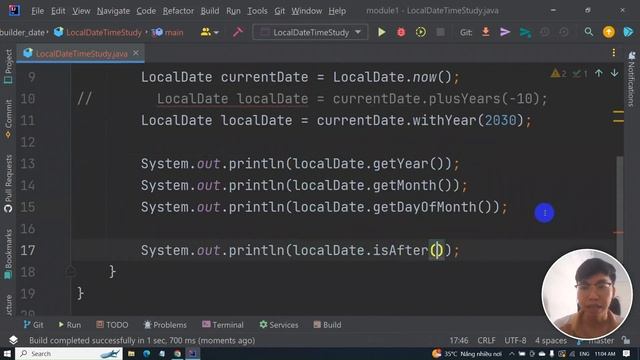The width and height of the screenshot is (640, 360).
Task: Open run configuration LocalDateTimeStudy dropdown
Action: point(310,32)
